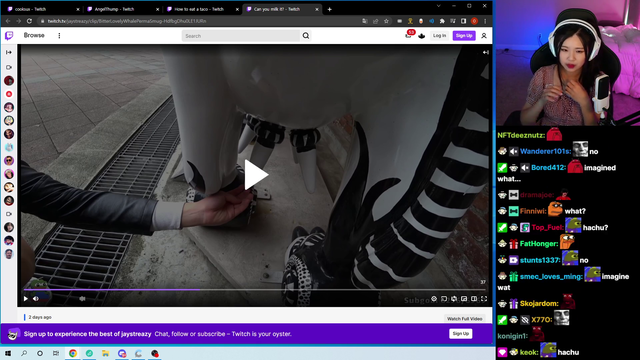Click the Watch Full Video button
This screenshot has width=640, height=360.
coord(464,318)
